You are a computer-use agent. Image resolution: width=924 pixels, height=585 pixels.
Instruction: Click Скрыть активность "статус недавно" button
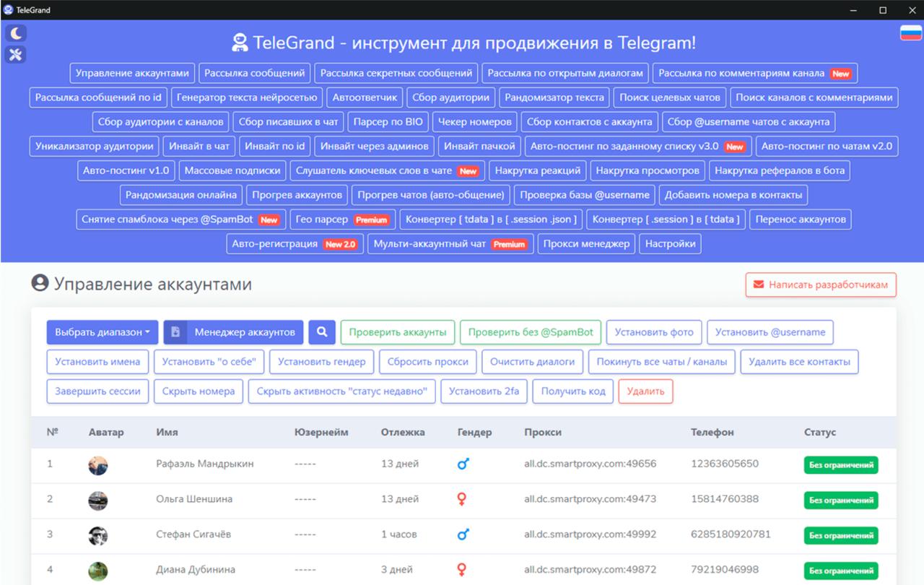(342, 391)
